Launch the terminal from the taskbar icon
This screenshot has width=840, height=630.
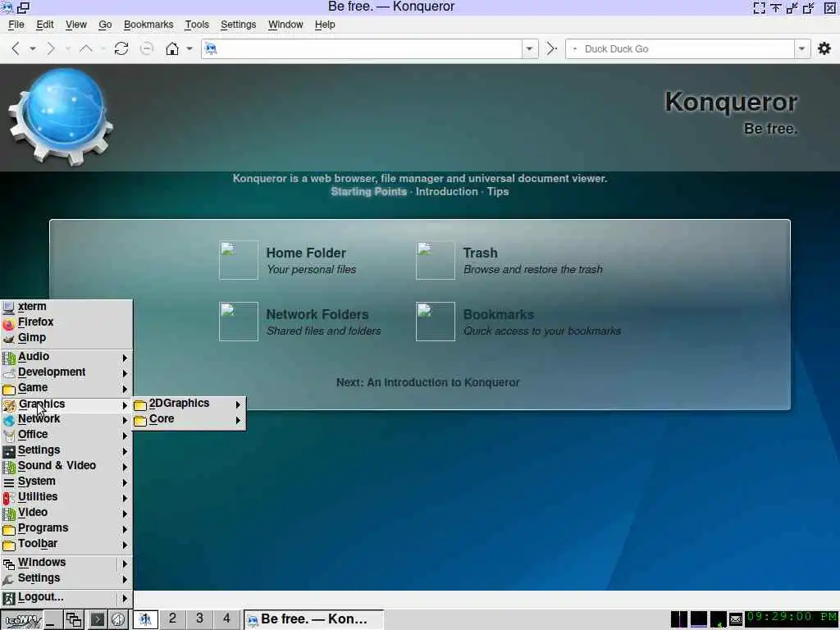pyautogui.click(x=97, y=620)
